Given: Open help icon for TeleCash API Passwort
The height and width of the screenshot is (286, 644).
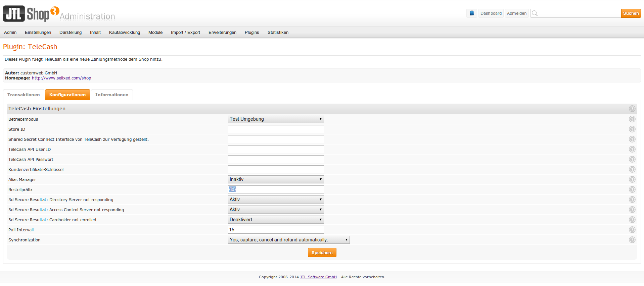Looking at the screenshot, I should click(632, 159).
